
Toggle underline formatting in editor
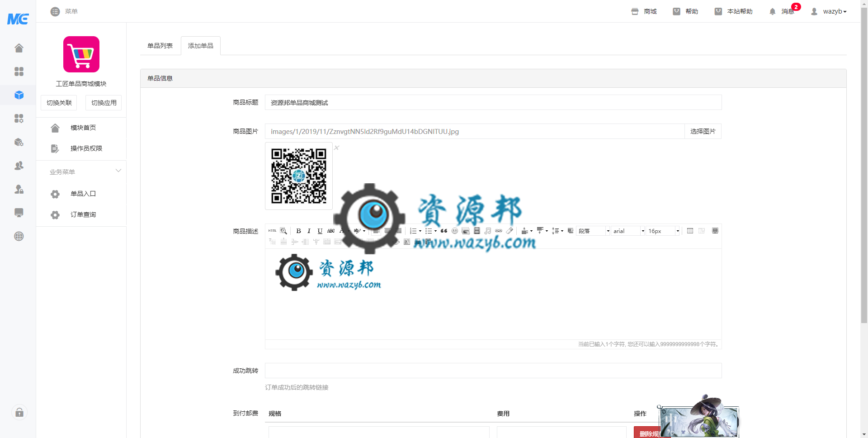coord(320,231)
